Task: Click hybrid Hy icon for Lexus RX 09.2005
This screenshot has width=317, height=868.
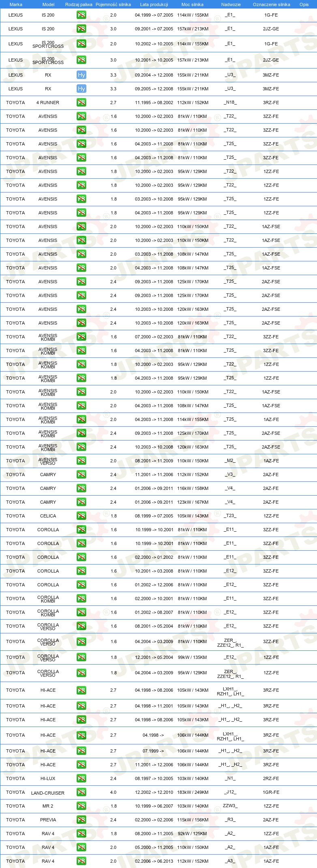Action: point(81,89)
